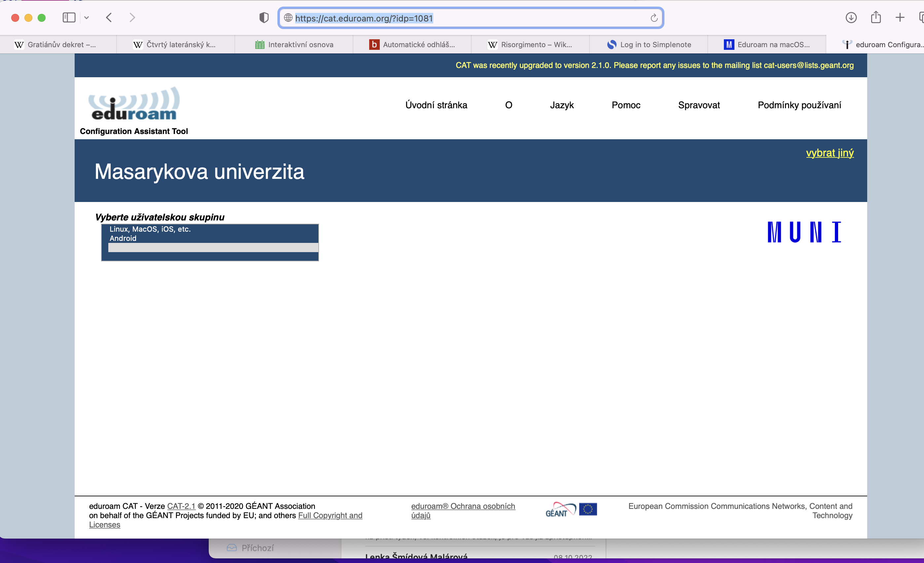Click the Vyberte uživatelskou skupinu label
This screenshot has width=924, height=563.
[x=160, y=217]
